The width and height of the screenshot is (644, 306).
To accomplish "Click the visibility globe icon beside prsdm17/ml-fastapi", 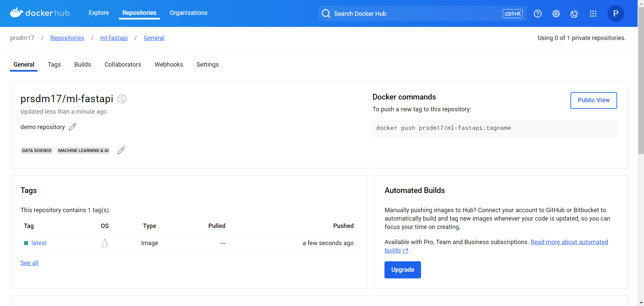I will pyautogui.click(x=122, y=99).
